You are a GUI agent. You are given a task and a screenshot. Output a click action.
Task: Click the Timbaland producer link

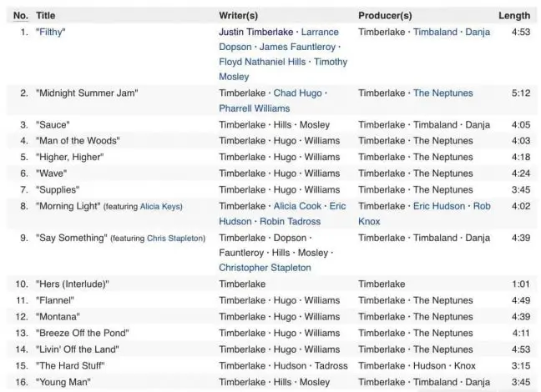(435, 32)
